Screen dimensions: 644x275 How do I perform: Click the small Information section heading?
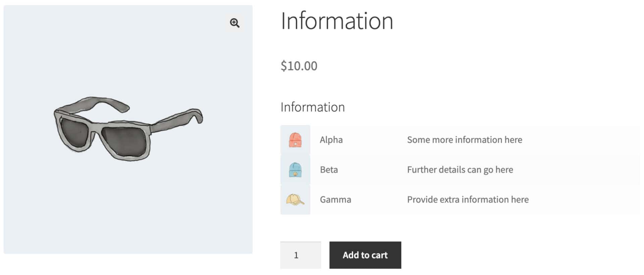pyautogui.click(x=313, y=107)
